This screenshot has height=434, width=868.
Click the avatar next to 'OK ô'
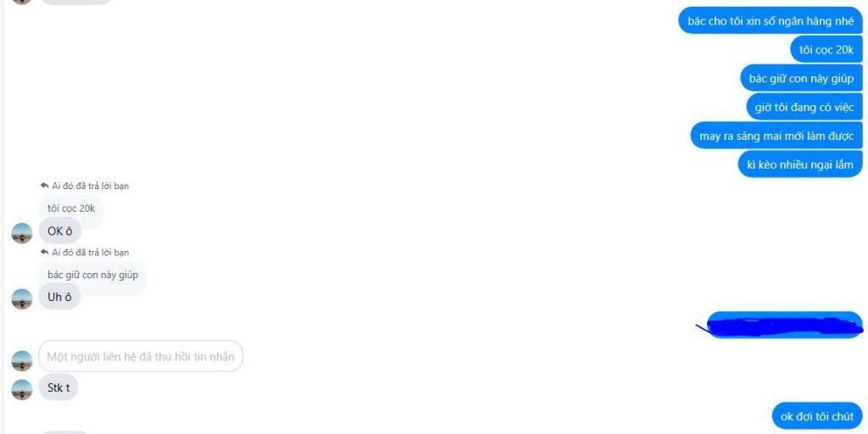21,233
